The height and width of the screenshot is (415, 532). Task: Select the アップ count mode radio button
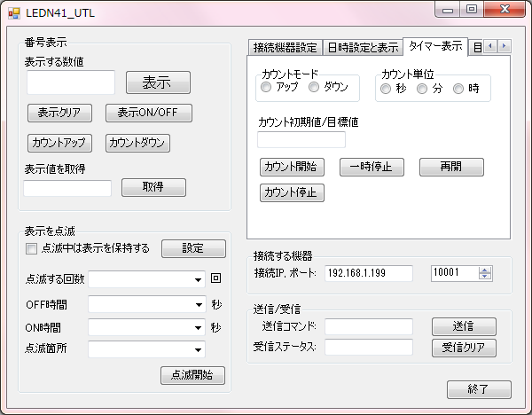point(266,87)
